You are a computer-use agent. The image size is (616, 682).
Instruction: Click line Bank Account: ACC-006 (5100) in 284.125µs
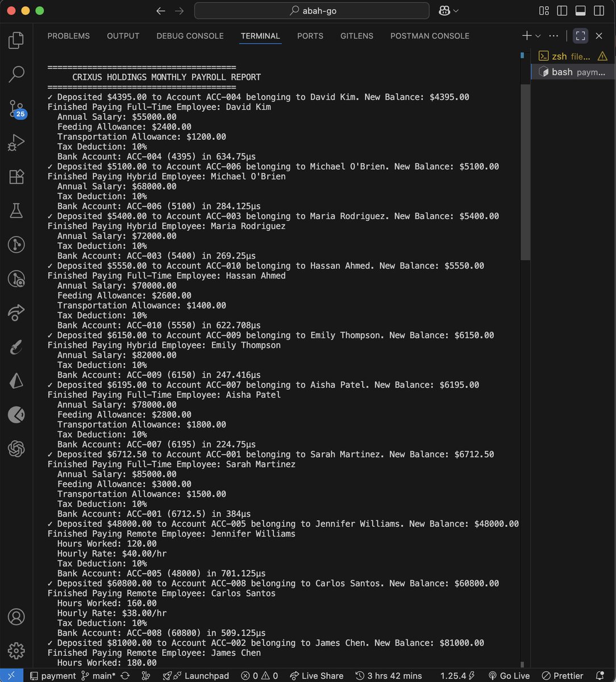pyautogui.click(x=159, y=206)
